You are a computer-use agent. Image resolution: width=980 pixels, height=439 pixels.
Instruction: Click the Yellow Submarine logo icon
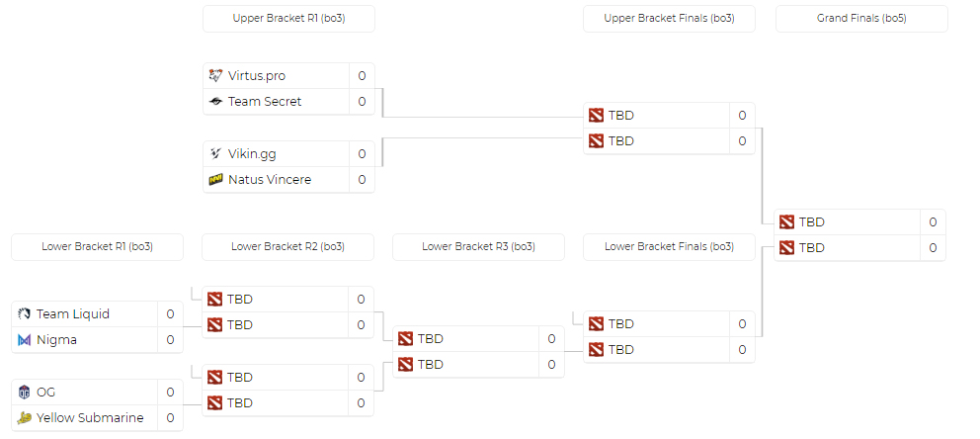point(25,418)
